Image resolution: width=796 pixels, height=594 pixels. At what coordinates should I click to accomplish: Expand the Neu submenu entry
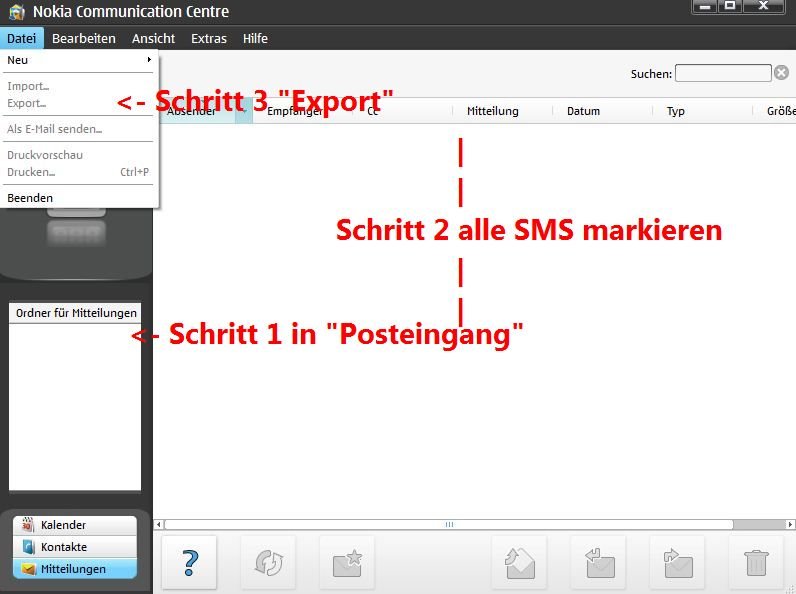tap(79, 60)
